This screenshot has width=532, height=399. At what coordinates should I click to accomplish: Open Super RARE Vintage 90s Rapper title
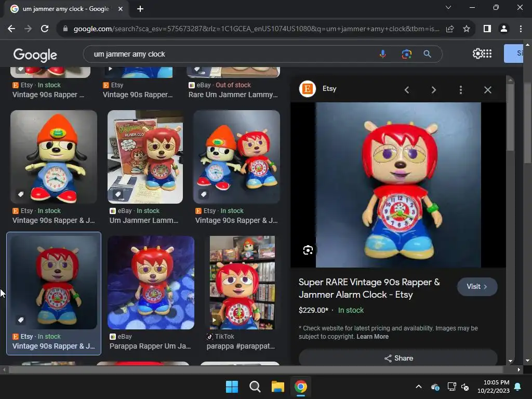pyautogui.click(x=369, y=288)
